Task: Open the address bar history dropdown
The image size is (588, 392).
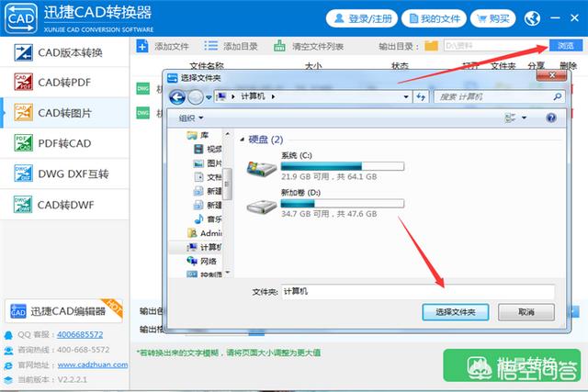Action: click(x=406, y=97)
